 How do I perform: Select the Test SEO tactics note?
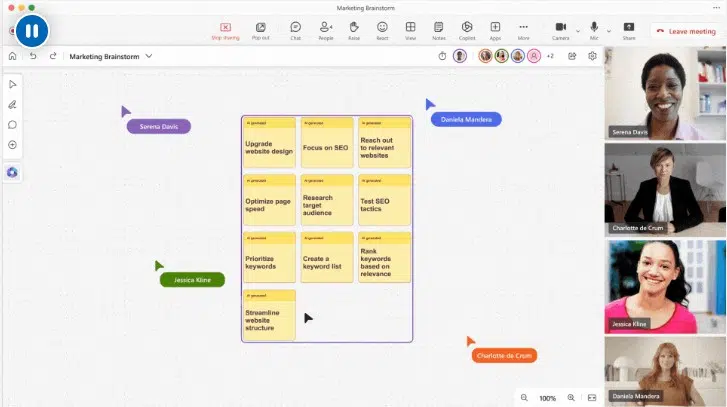[384, 200]
